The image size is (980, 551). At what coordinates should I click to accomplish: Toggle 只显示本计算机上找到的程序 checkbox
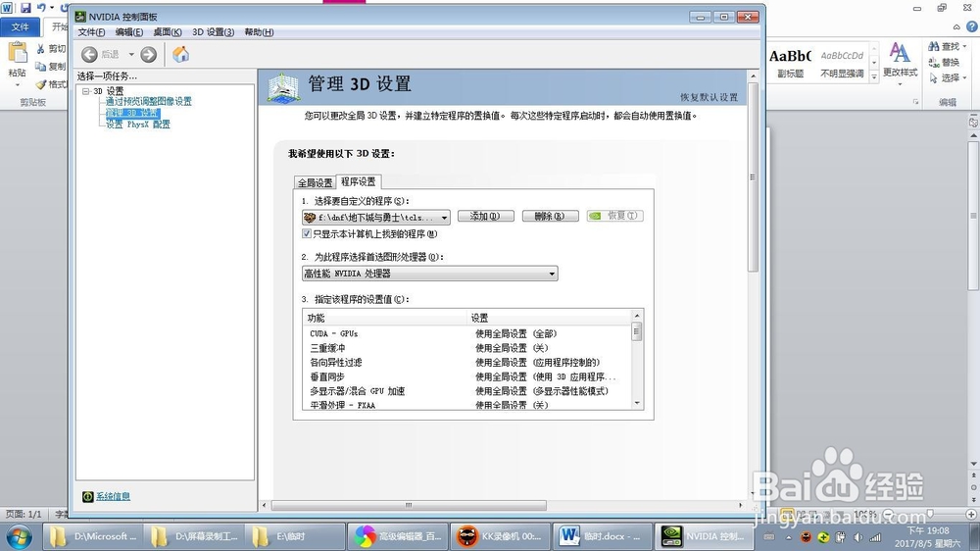306,234
